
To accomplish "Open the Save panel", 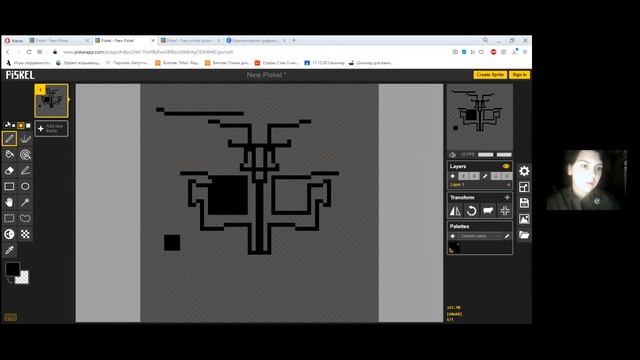I will (524, 203).
